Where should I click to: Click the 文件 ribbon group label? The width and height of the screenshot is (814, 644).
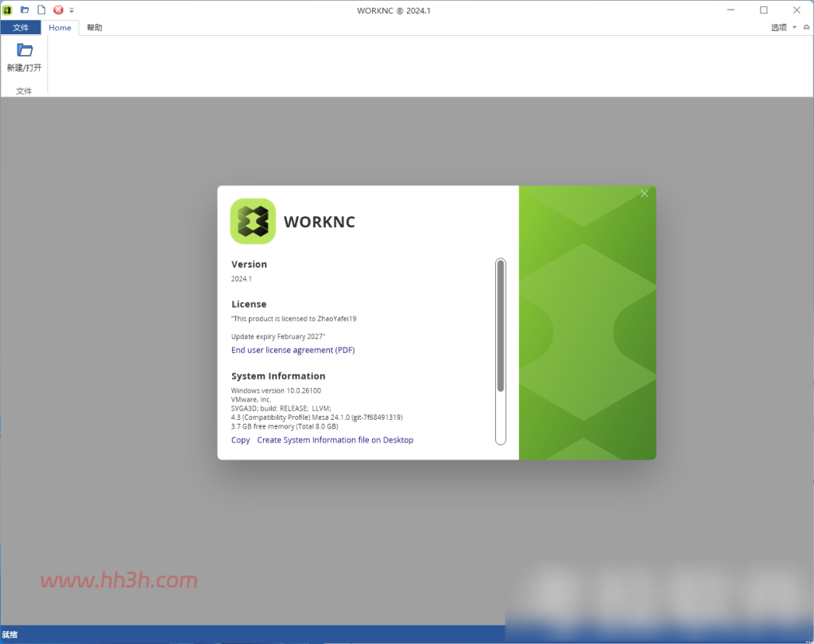click(x=24, y=91)
